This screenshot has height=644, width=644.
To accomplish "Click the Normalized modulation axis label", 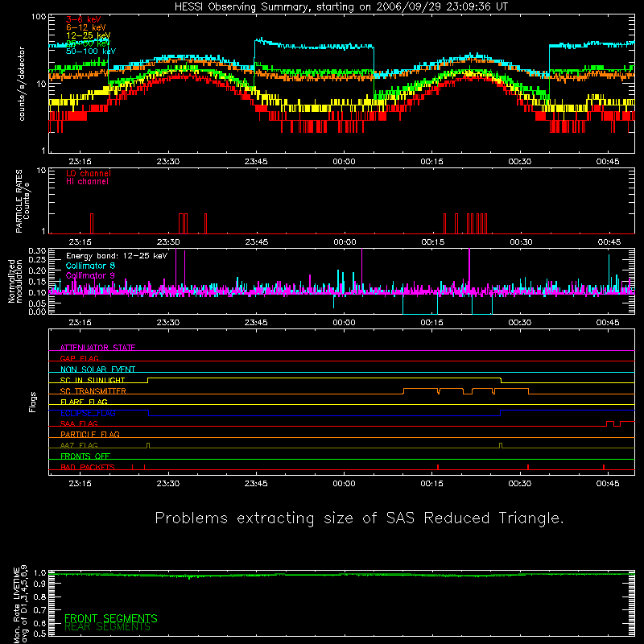I will (15, 281).
